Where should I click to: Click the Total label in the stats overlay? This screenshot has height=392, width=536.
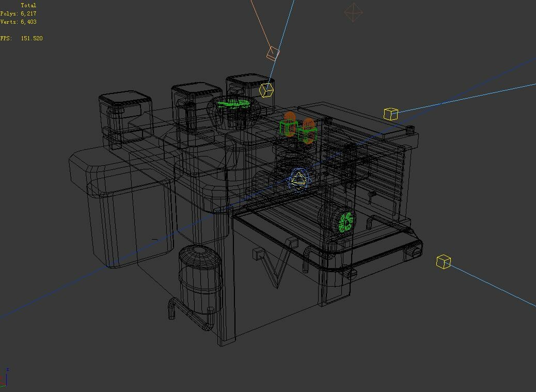tap(28, 4)
